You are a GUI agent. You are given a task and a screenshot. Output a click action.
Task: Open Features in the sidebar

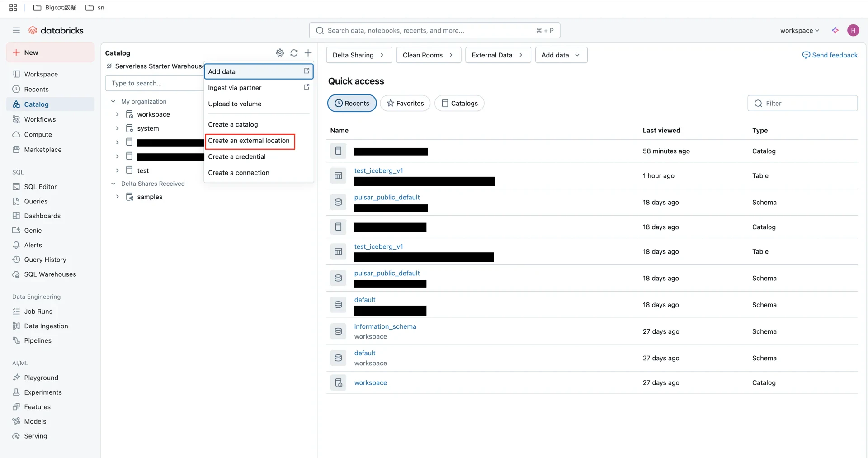(50, 407)
